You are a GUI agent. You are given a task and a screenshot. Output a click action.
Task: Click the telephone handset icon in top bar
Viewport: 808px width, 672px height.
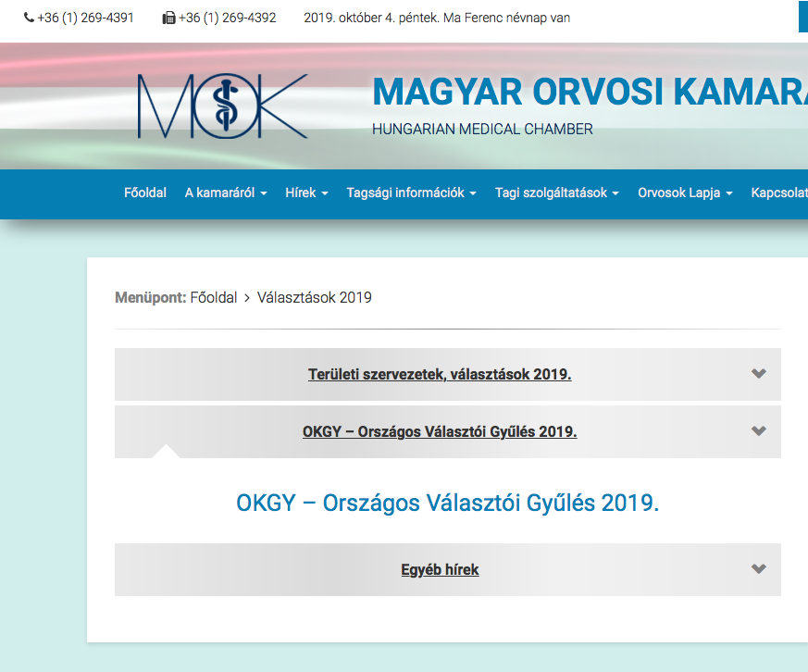(x=30, y=18)
